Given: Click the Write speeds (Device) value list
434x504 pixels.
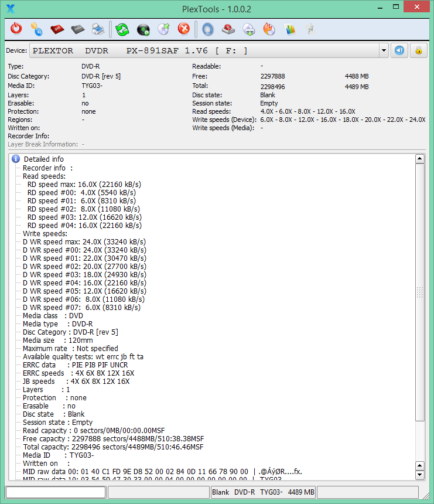Looking at the screenshot, I should [x=343, y=120].
